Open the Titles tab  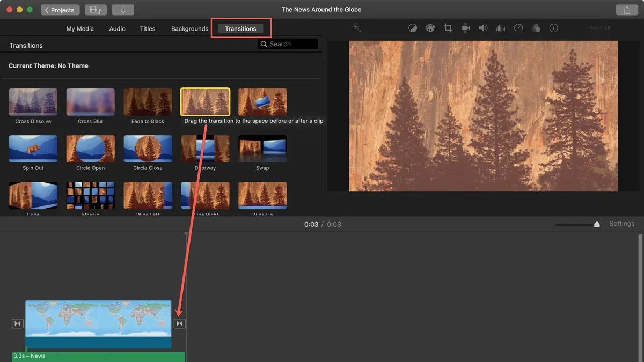(x=148, y=28)
